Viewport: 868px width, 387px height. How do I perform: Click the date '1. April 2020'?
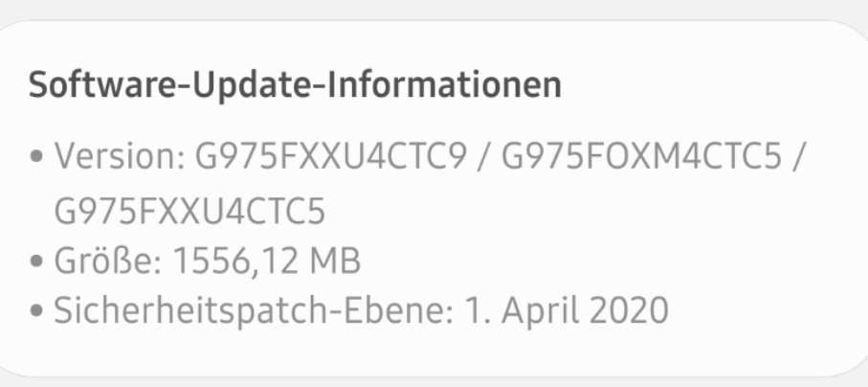click(x=567, y=311)
